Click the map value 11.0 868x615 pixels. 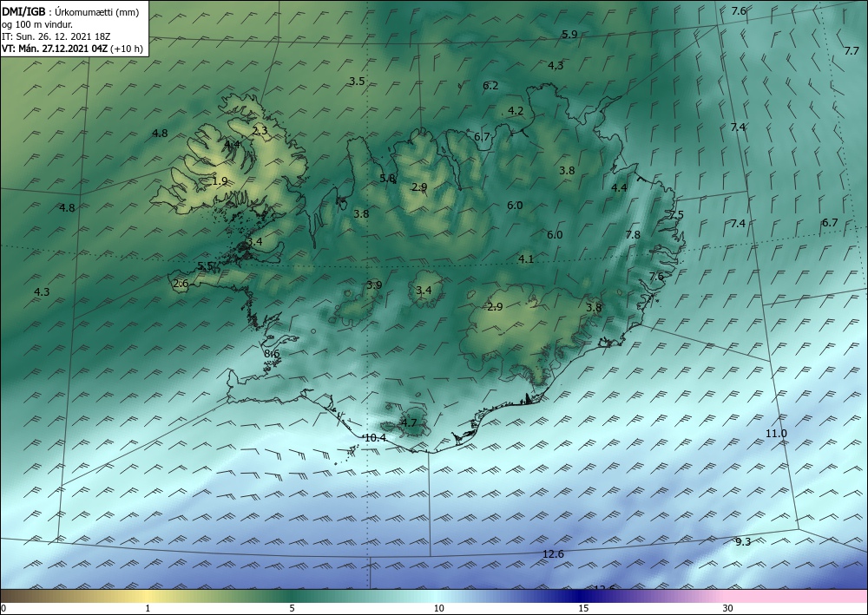[776, 434]
